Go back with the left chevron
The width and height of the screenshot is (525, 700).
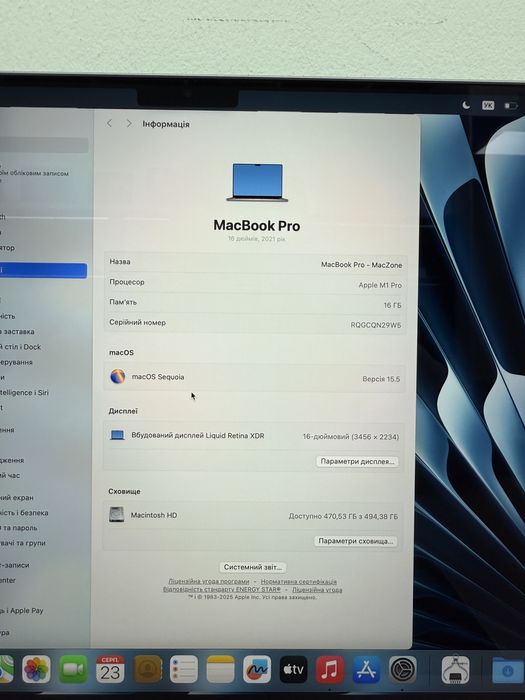coord(109,124)
